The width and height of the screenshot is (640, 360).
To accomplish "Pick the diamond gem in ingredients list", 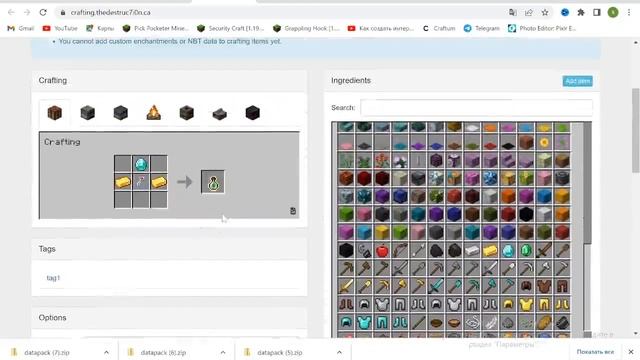I will coord(508,251).
